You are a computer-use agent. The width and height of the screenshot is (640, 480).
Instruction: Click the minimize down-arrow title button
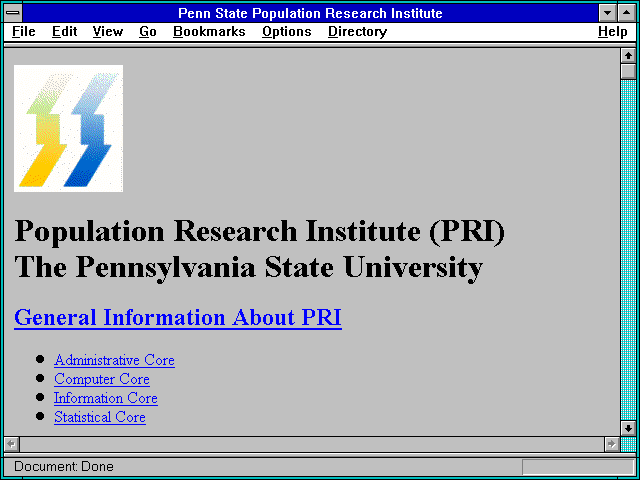click(607, 13)
